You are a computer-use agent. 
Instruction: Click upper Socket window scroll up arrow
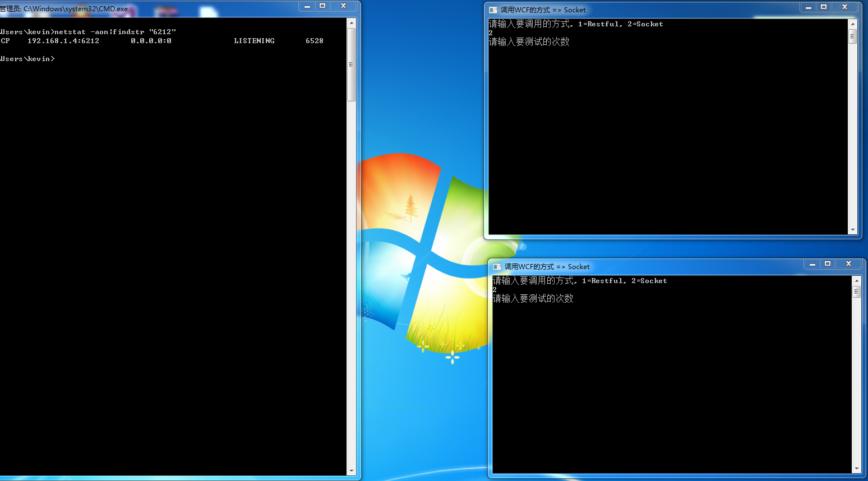pyautogui.click(x=853, y=24)
